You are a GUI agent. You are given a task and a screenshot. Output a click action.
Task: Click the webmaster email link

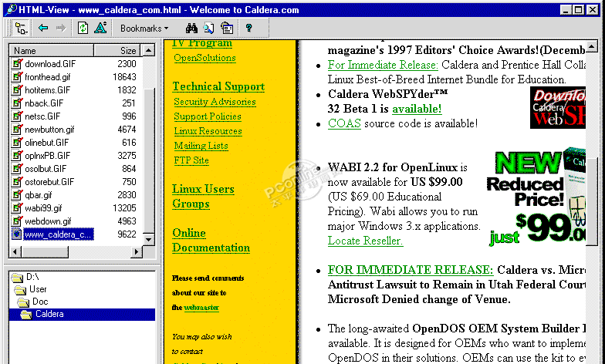point(201,308)
